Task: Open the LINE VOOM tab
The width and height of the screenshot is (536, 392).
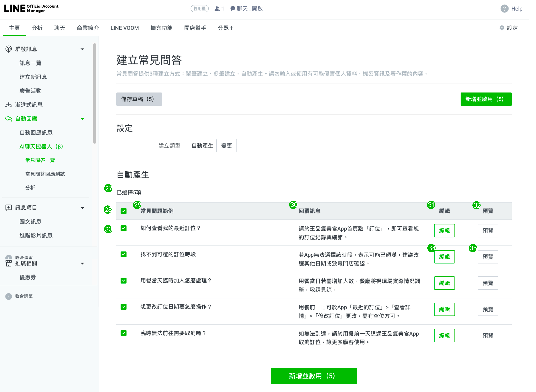Action: point(125,28)
